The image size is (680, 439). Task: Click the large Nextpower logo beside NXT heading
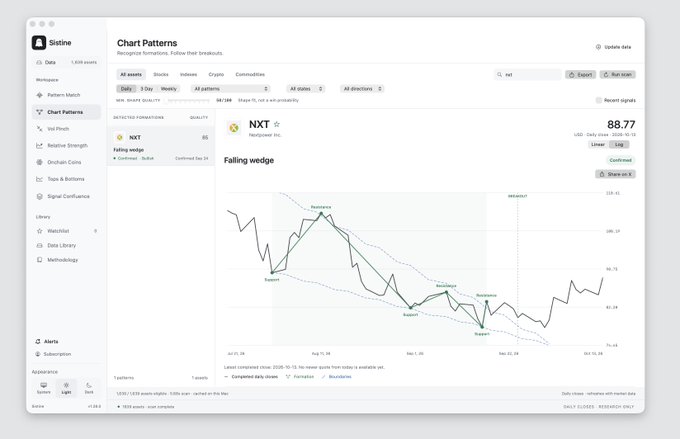coord(234,128)
